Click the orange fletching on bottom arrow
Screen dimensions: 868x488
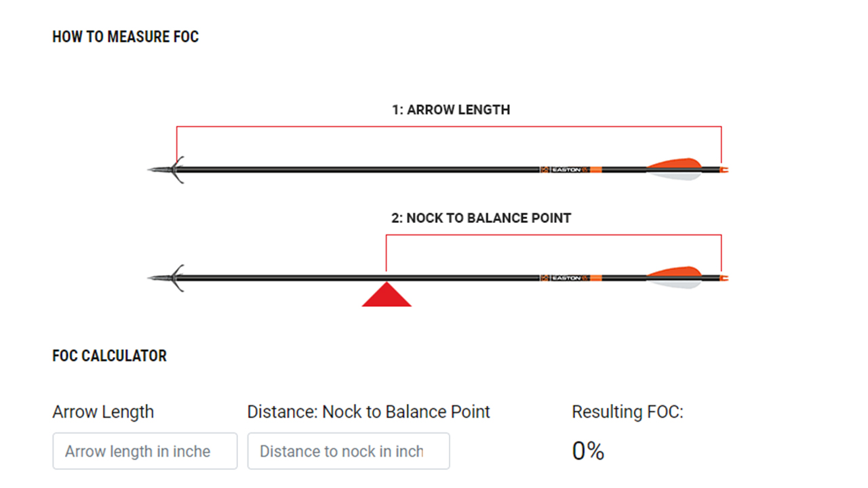[675, 272]
